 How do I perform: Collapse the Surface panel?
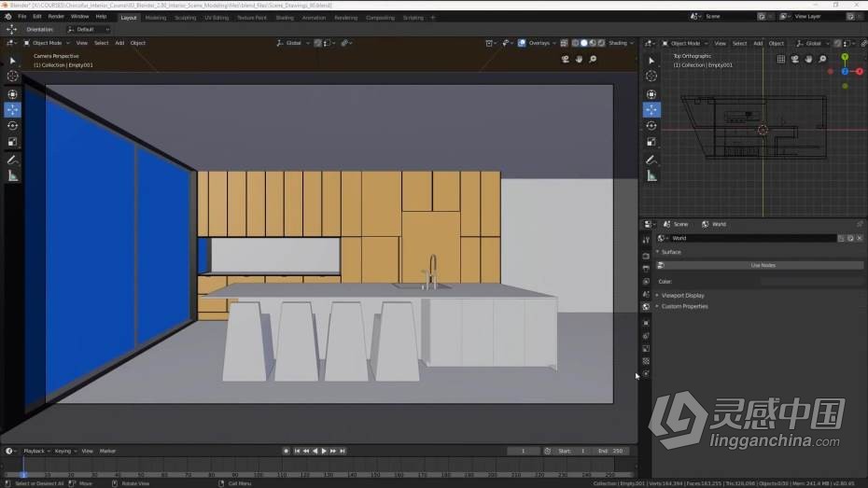pos(671,252)
